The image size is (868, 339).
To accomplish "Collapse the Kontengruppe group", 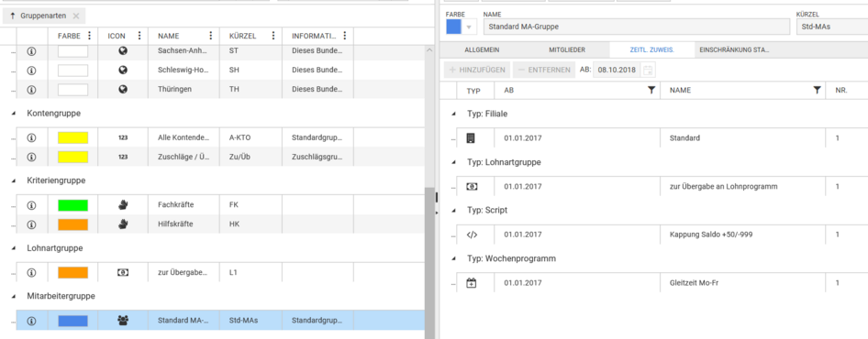I will [x=13, y=113].
